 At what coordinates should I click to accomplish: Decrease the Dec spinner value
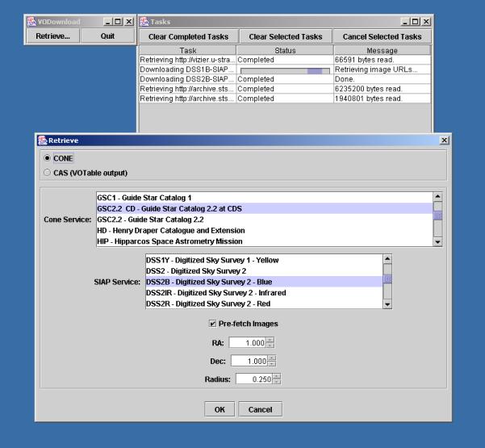(273, 362)
